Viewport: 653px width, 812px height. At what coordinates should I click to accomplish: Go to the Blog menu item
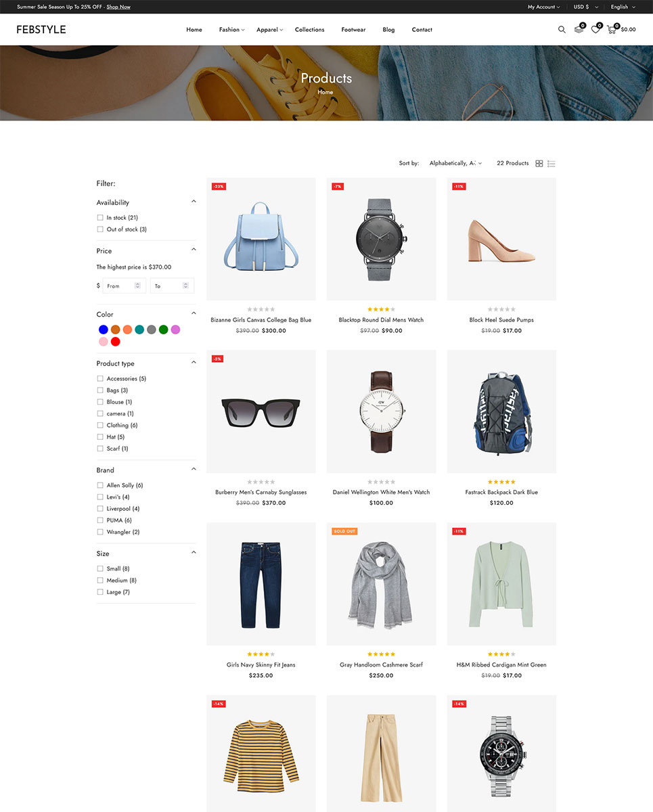click(x=388, y=30)
